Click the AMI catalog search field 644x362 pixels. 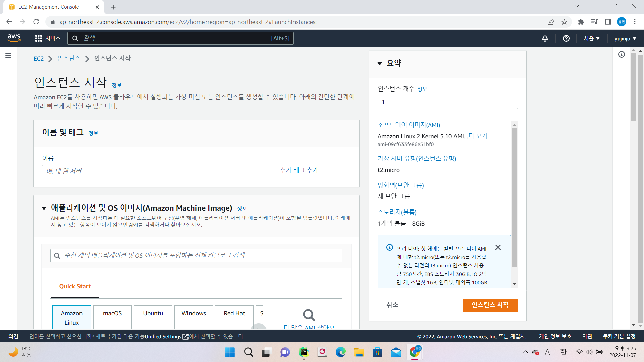pyautogui.click(x=196, y=255)
